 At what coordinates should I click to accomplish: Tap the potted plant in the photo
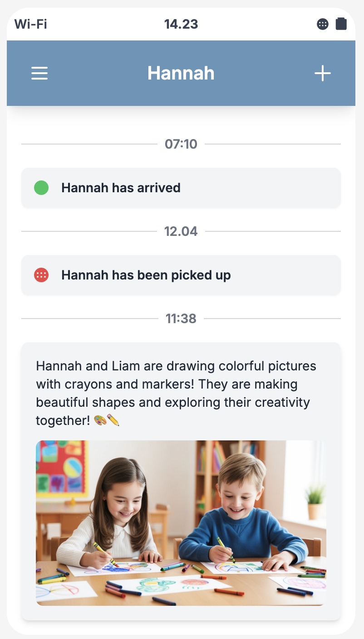coord(315,500)
